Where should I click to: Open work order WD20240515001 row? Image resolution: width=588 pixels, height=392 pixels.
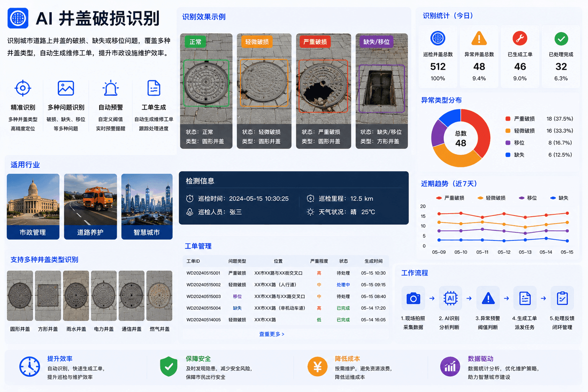point(286,273)
